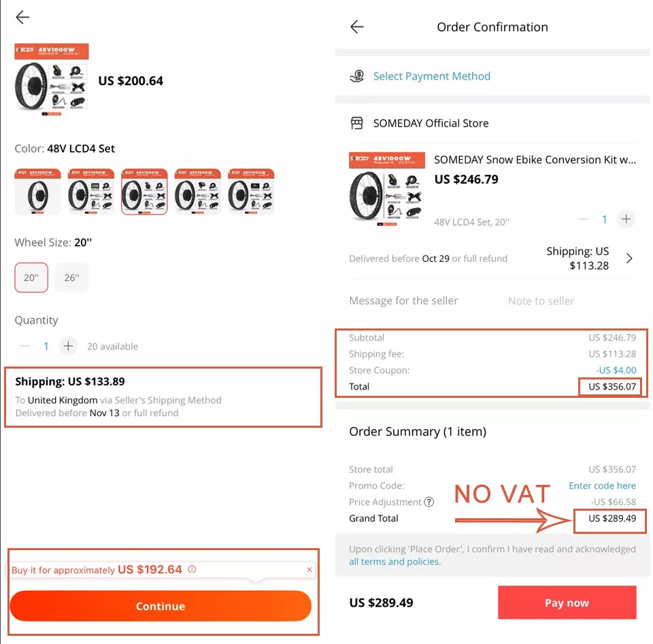Expand shipping options chevron for US $113.28
The image size is (653, 644).
coord(629,258)
